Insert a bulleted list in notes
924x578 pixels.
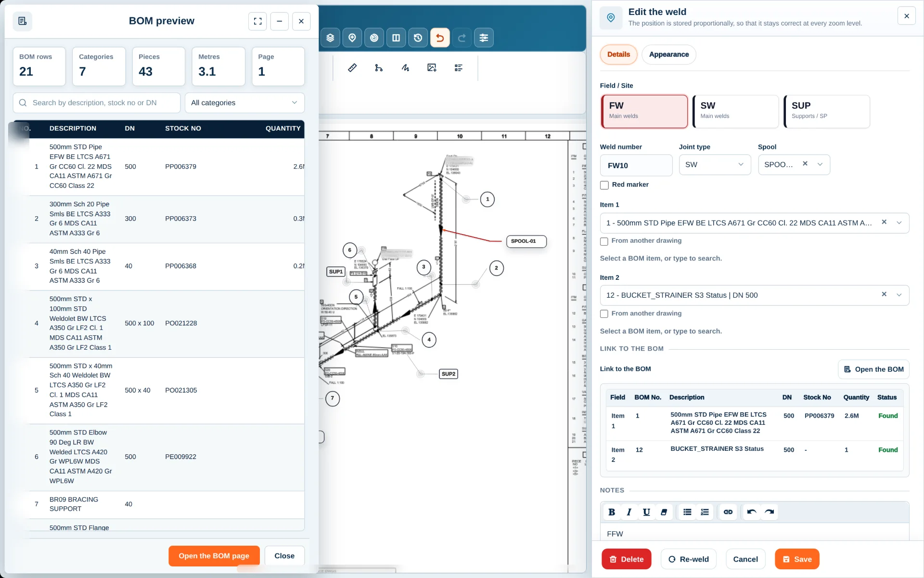point(687,512)
